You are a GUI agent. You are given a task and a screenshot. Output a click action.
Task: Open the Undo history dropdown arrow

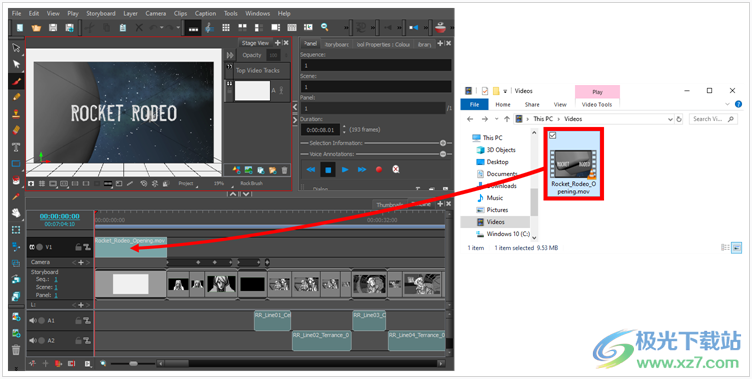162,28
